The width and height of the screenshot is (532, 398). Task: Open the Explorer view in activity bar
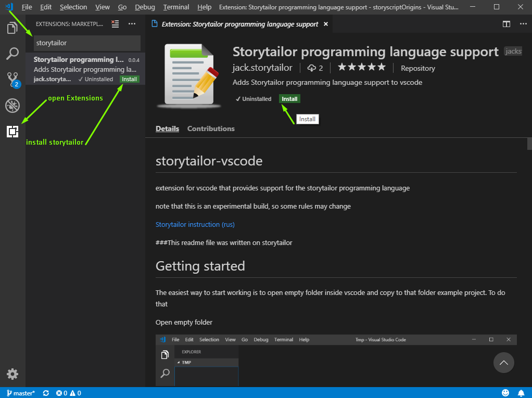(12, 28)
